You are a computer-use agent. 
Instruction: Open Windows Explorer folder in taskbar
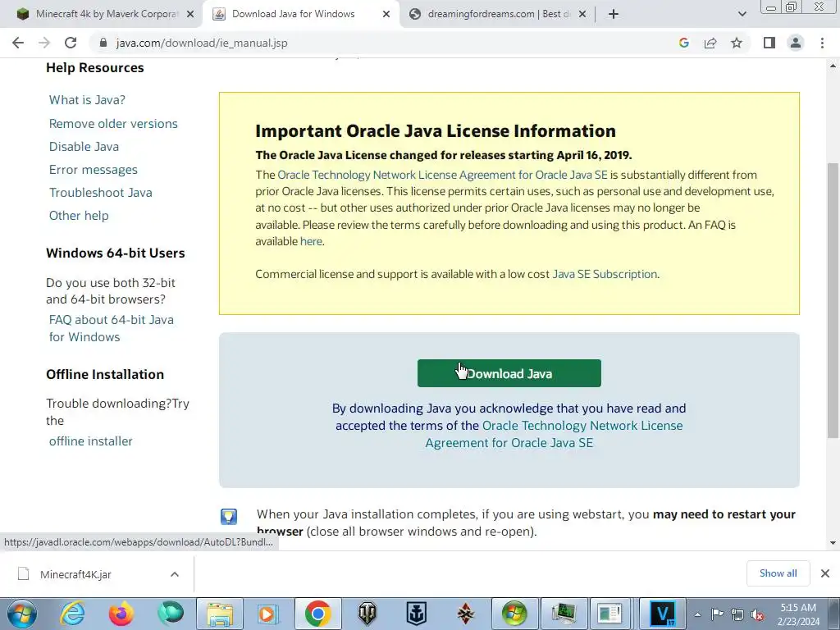(220, 614)
